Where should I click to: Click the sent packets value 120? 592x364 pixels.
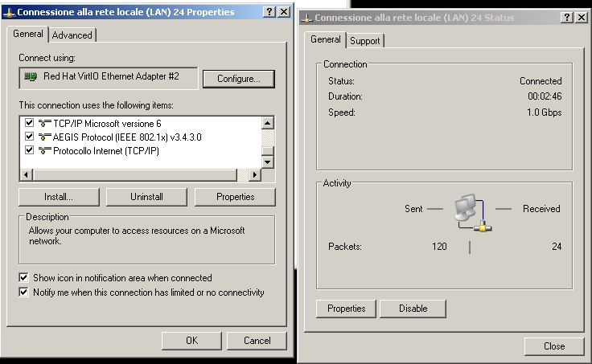(439, 247)
